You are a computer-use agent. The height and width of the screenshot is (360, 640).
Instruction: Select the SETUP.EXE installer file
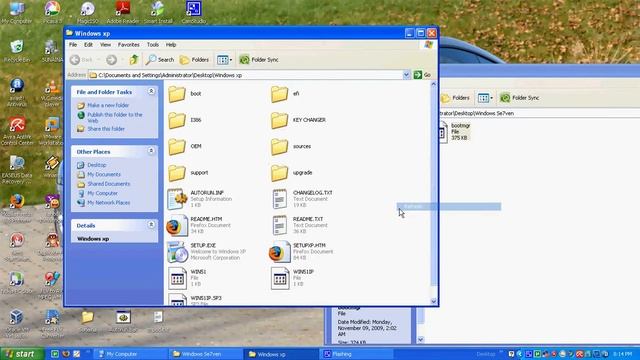coord(206,252)
